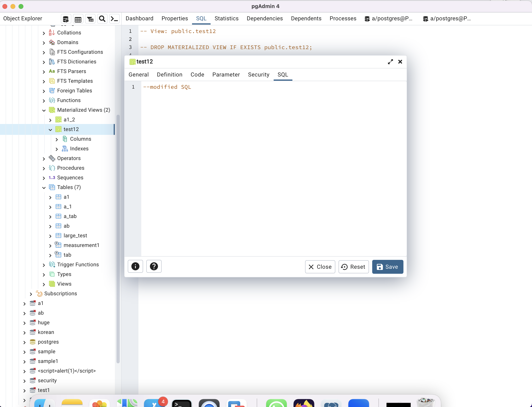This screenshot has width=532, height=407.
Task: Search database objects with the magnifier icon
Action: click(102, 19)
